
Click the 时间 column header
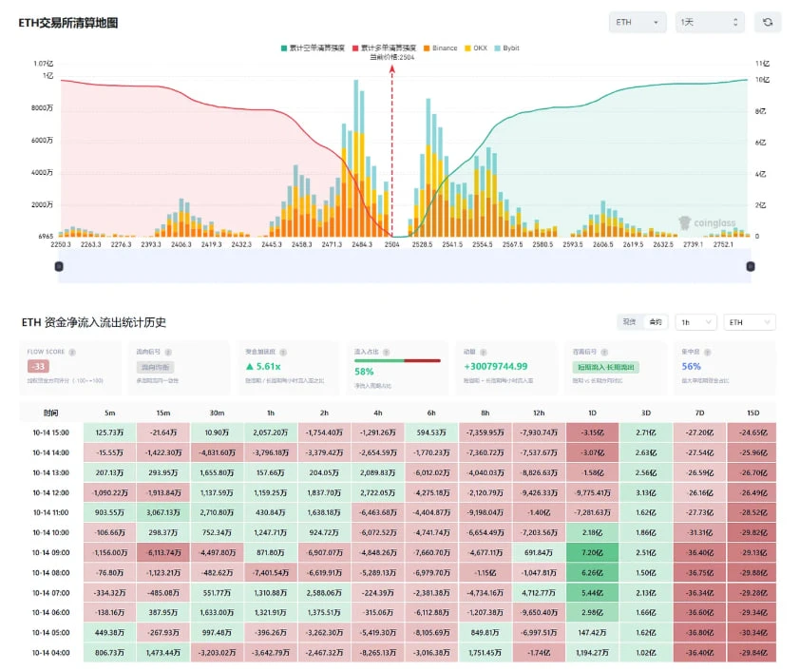point(51,413)
